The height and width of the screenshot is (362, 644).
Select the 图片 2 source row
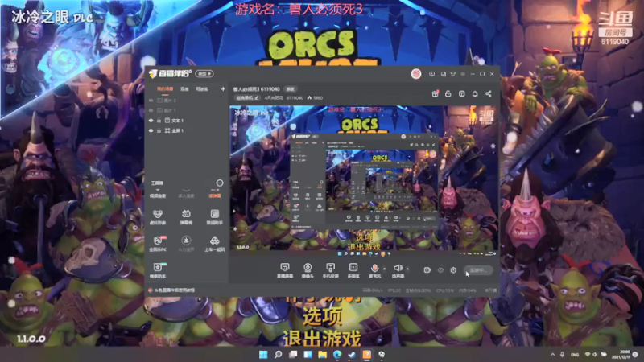tap(187, 101)
